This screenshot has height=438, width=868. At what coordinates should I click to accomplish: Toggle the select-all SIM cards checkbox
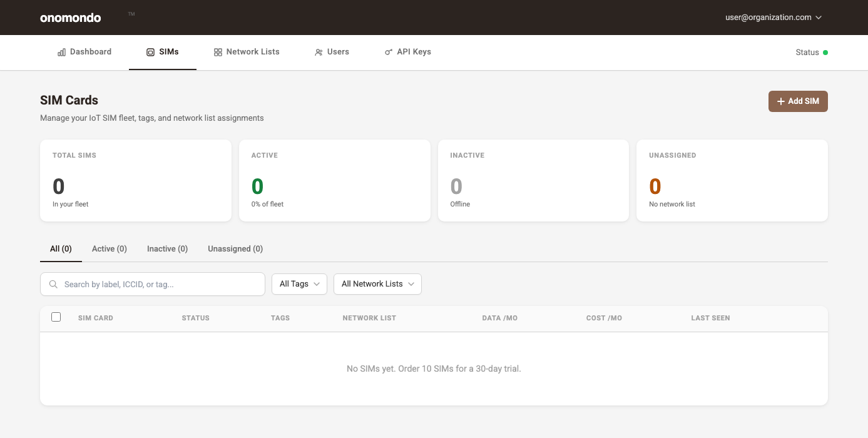click(56, 317)
